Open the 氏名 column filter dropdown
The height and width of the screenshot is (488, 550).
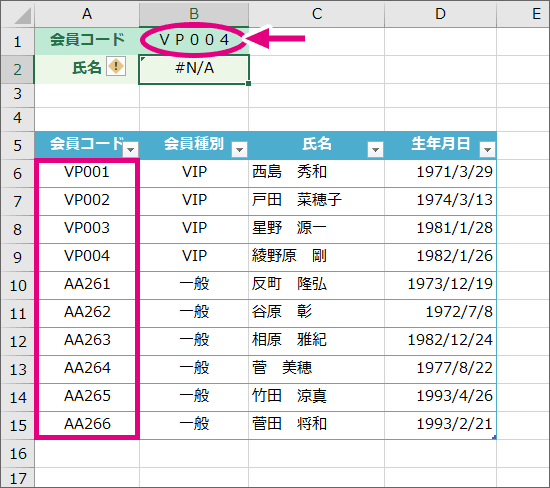tap(375, 149)
